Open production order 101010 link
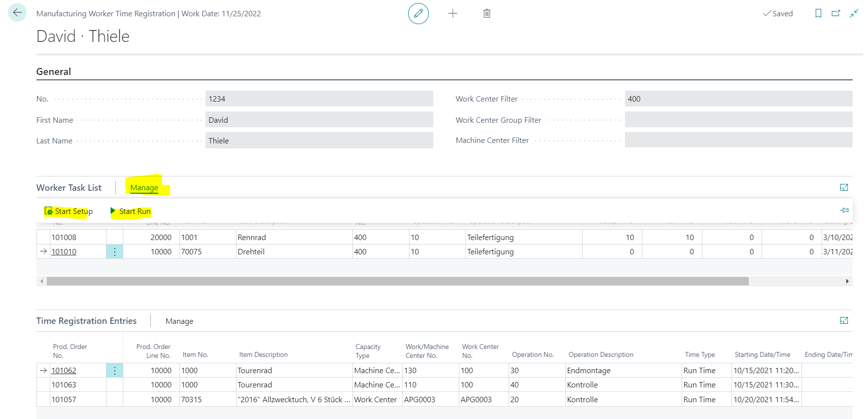The width and height of the screenshot is (868, 419). pos(64,251)
